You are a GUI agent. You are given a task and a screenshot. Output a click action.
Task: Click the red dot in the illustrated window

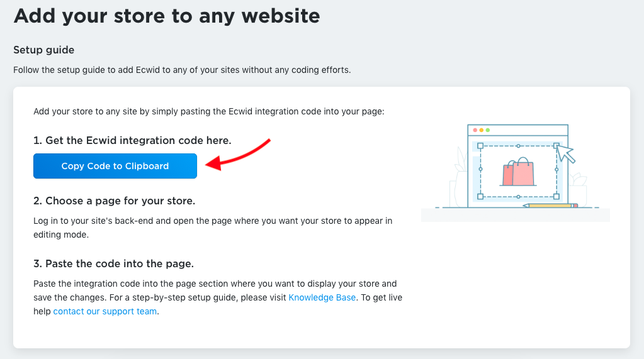coord(475,130)
